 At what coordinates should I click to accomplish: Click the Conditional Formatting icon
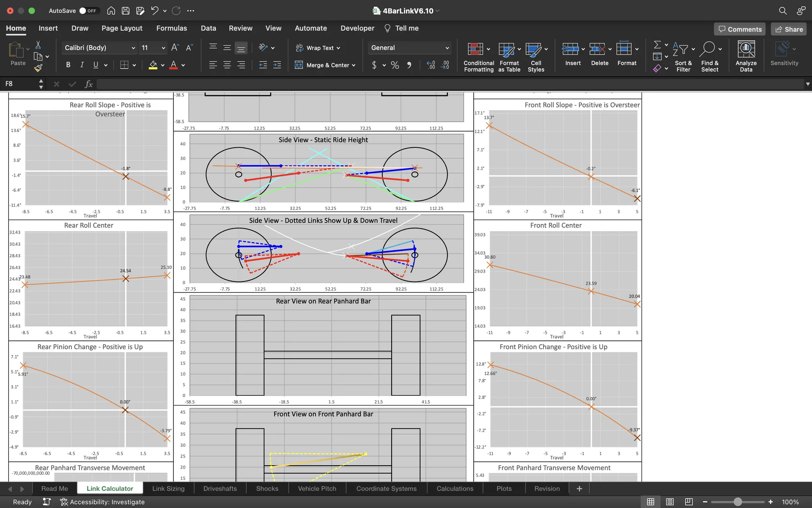pyautogui.click(x=475, y=50)
